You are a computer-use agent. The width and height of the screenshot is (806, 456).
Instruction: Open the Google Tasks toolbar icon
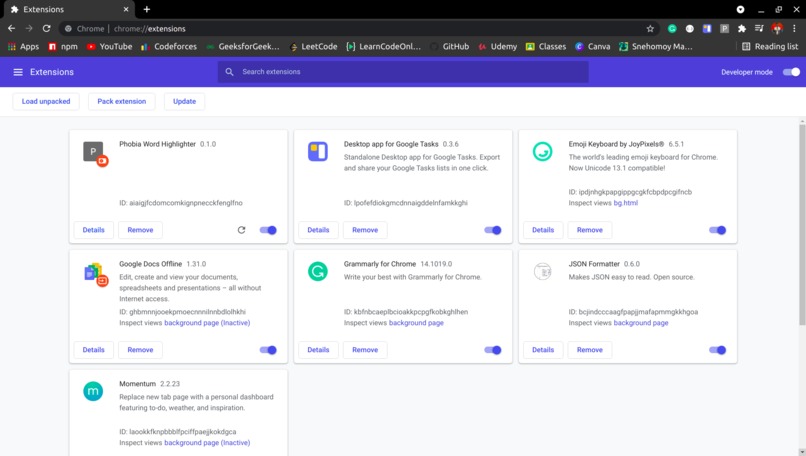(707, 29)
